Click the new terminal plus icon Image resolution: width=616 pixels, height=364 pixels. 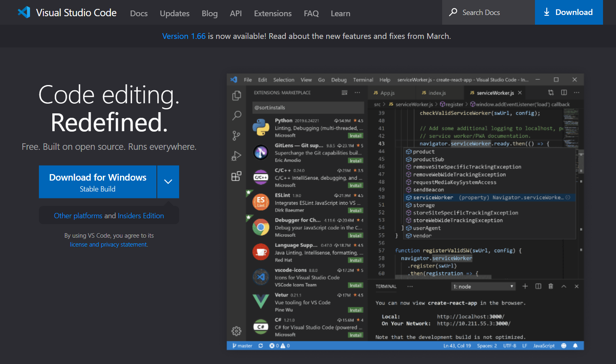[525, 286]
